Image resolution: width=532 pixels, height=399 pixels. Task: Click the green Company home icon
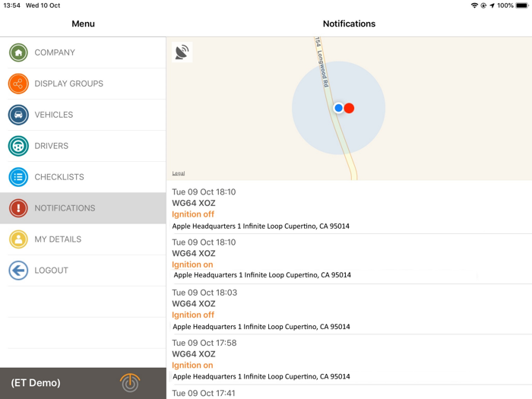[x=18, y=52]
